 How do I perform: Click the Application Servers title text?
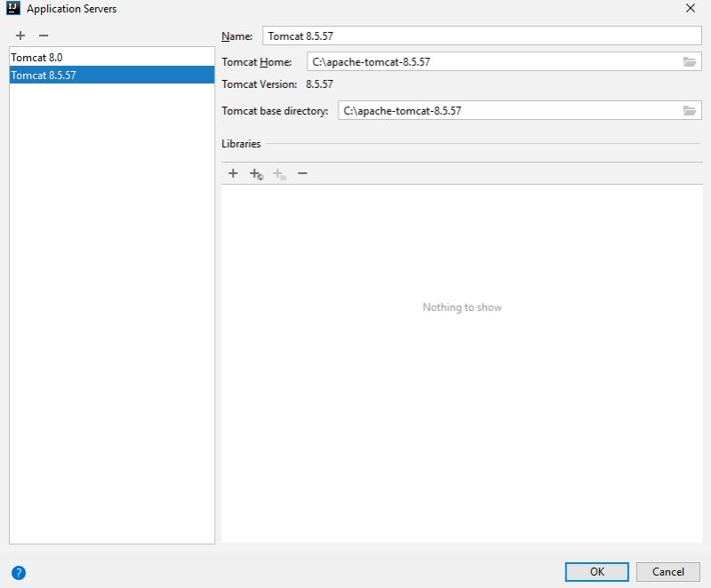click(72, 9)
